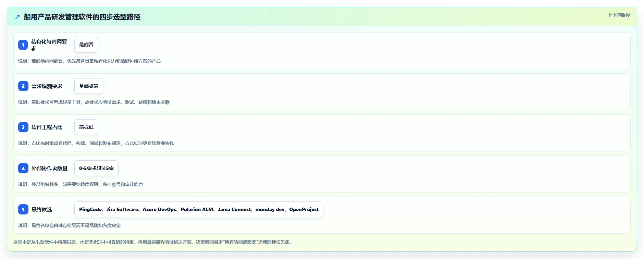Viewport: 644px width, 259px height.
Task: Click step number 1 badge
Action: pyautogui.click(x=23, y=45)
